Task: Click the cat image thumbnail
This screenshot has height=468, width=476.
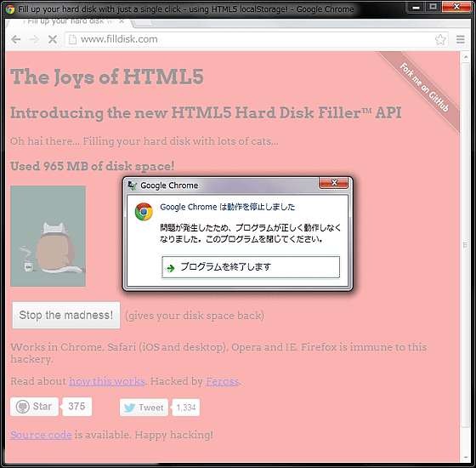Action: [48, 237]
